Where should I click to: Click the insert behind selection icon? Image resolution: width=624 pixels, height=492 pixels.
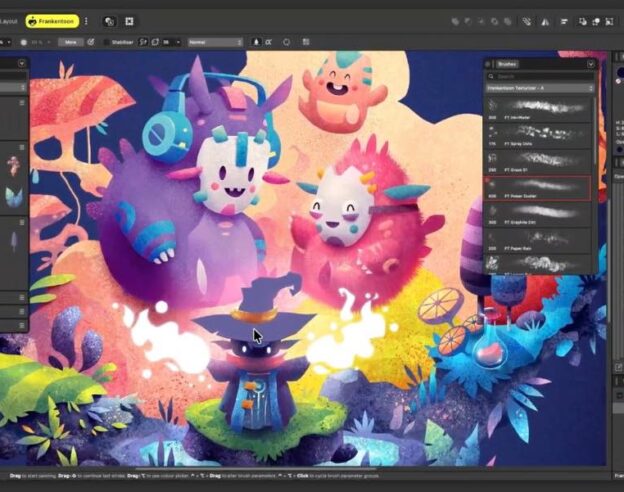pos(583,21)
